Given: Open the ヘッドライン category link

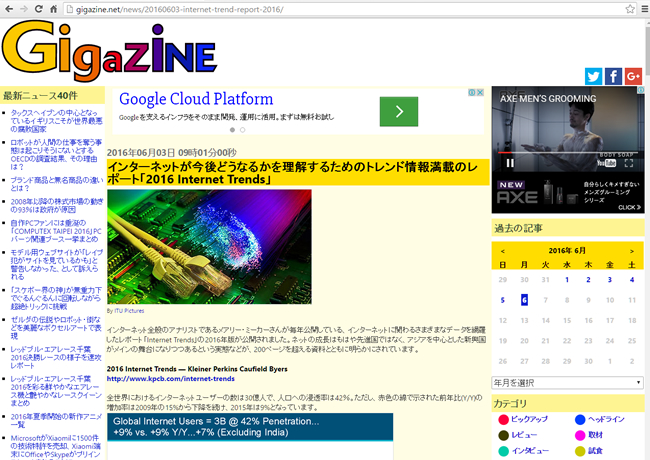Looking at the screenshot, I should (606, 419).
